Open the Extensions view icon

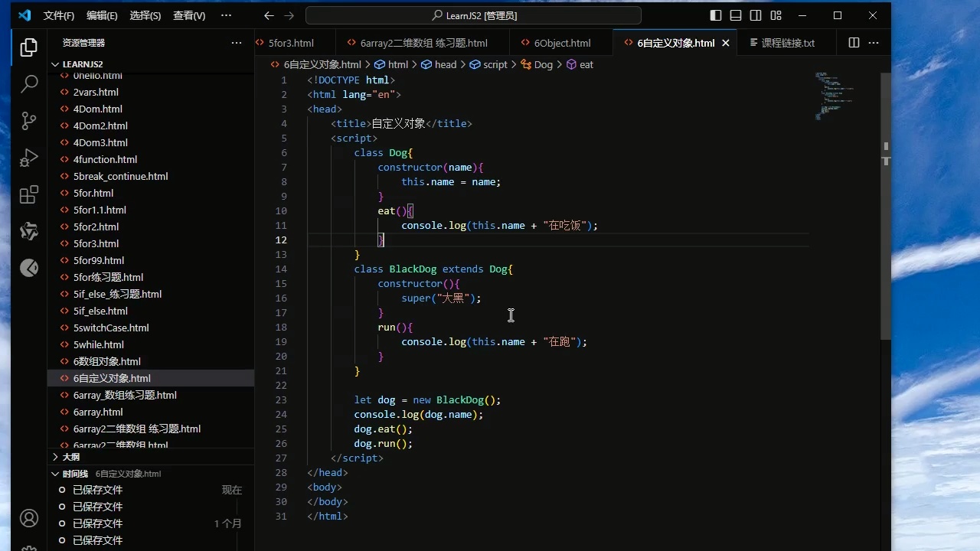[28, 194]
